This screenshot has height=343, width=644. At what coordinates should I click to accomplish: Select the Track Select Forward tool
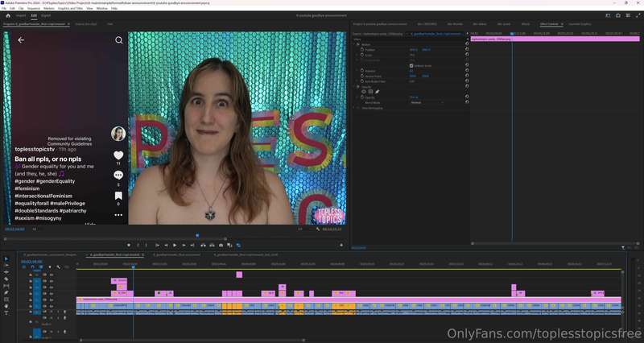coord(6,266)
